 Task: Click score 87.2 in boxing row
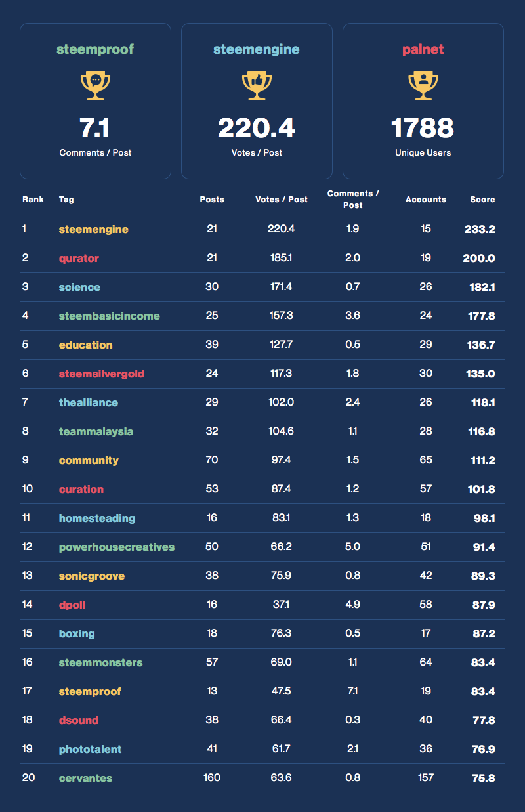(483, 633)
